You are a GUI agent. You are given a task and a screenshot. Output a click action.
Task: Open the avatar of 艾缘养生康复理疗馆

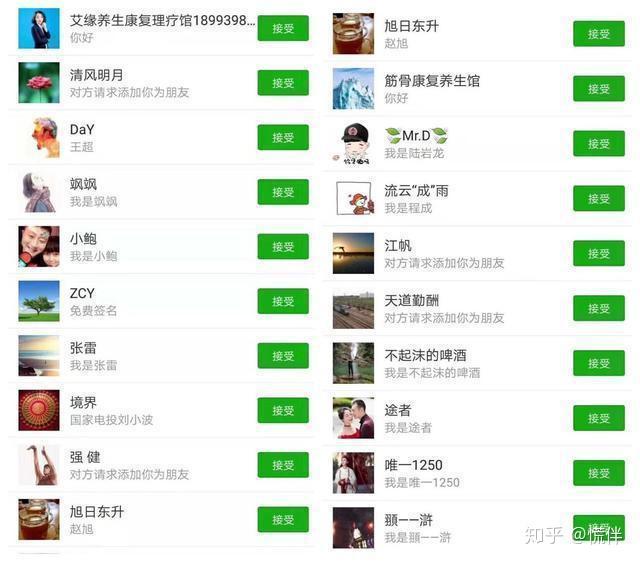pyautogui.click(x=39, y=28)
